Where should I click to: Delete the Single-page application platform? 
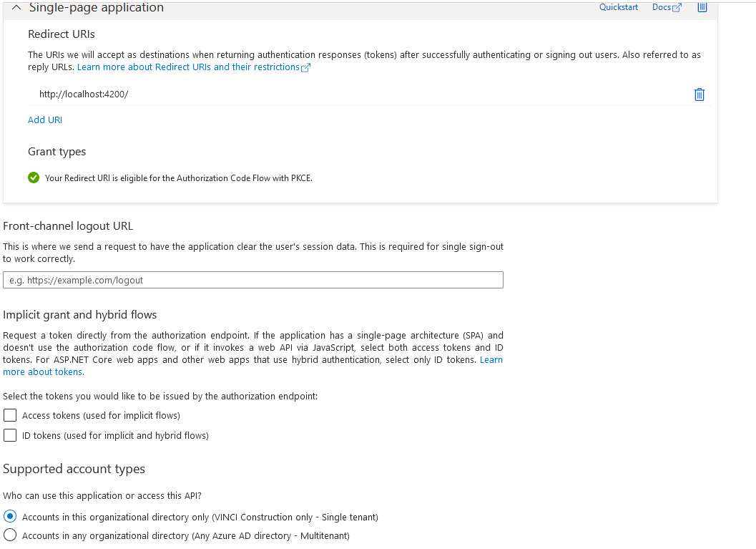[x=702, y=7]
